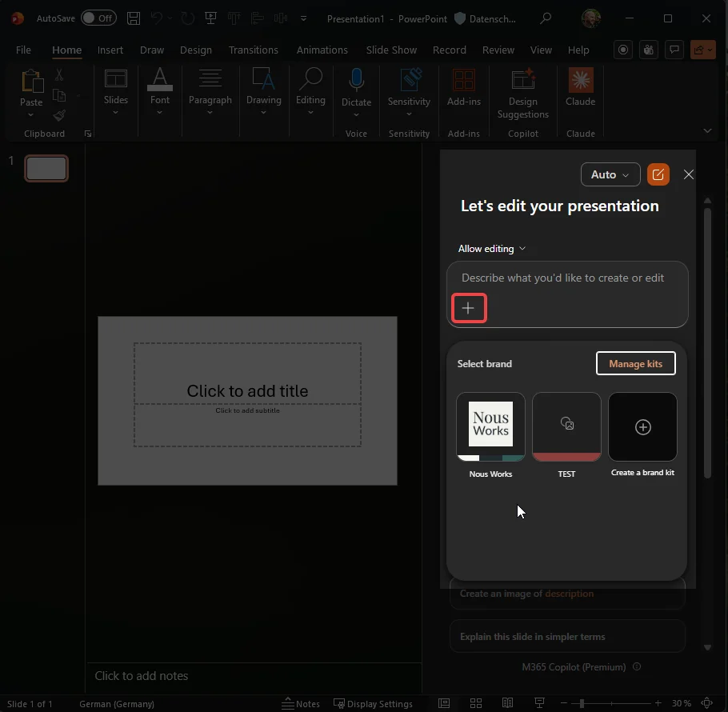Click the Dictate microphone icon
The height and width of the screenshot is (712, 728).
click(356, 80)
